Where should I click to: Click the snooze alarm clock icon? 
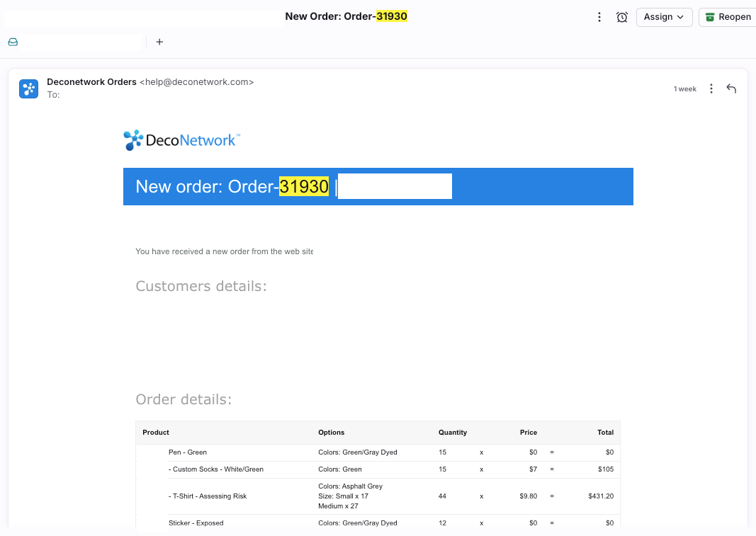coord(622,17)
